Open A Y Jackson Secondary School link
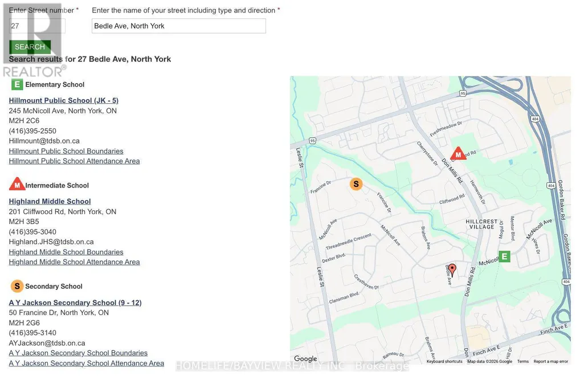Viewport: 584px width, 392px height. tap(75, 303)
